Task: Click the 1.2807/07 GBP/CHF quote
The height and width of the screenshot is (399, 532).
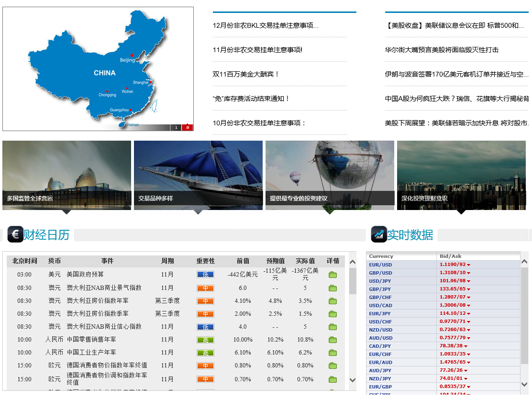Action: [x=453, y=297]
